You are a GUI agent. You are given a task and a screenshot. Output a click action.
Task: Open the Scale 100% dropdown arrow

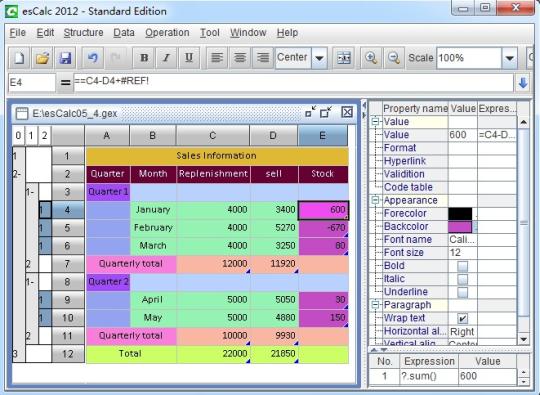(510, 58)
